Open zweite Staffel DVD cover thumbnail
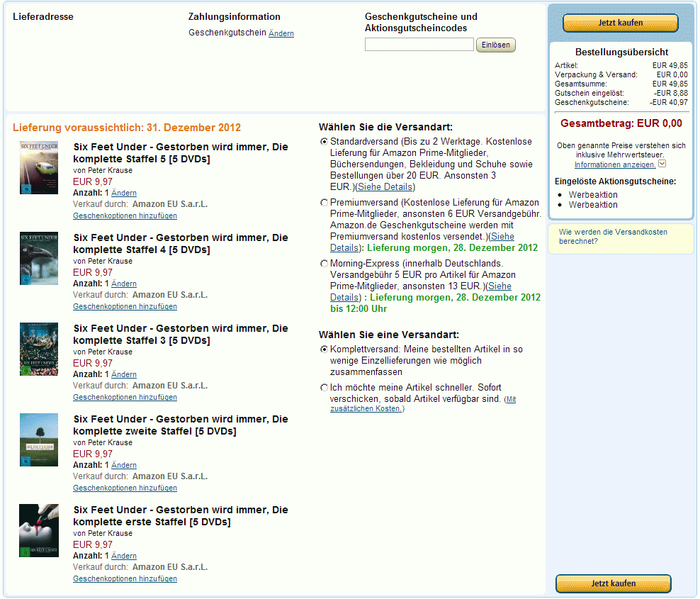This screenshot has height=599, width=700. click(39, 440)
